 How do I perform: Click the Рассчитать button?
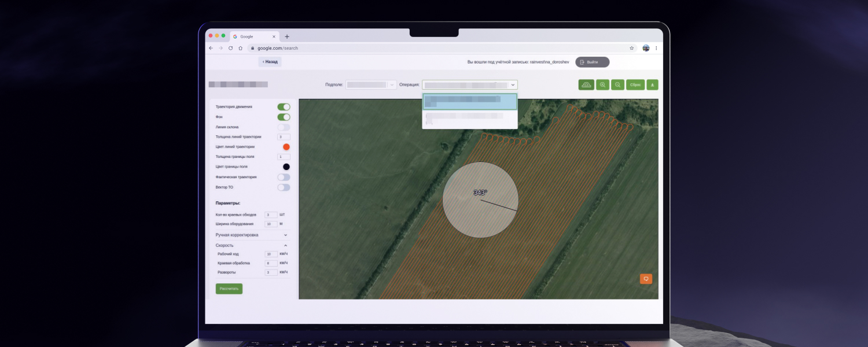point(229,289)
